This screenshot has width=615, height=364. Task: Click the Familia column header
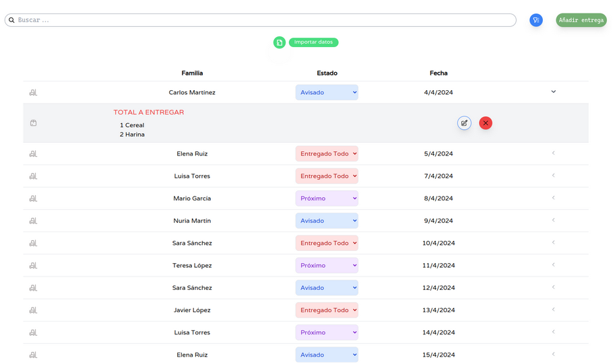(192, 73)
